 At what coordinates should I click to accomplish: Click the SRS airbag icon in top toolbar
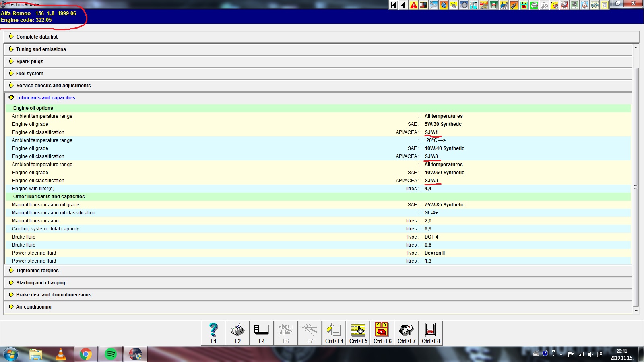pyautogui.click(x=564, y=5)
